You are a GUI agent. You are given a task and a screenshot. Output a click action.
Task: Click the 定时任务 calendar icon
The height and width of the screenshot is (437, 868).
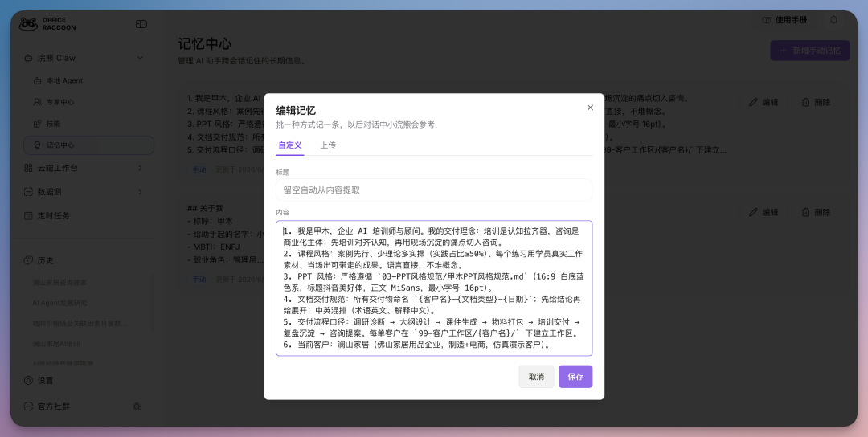(28, 216)
